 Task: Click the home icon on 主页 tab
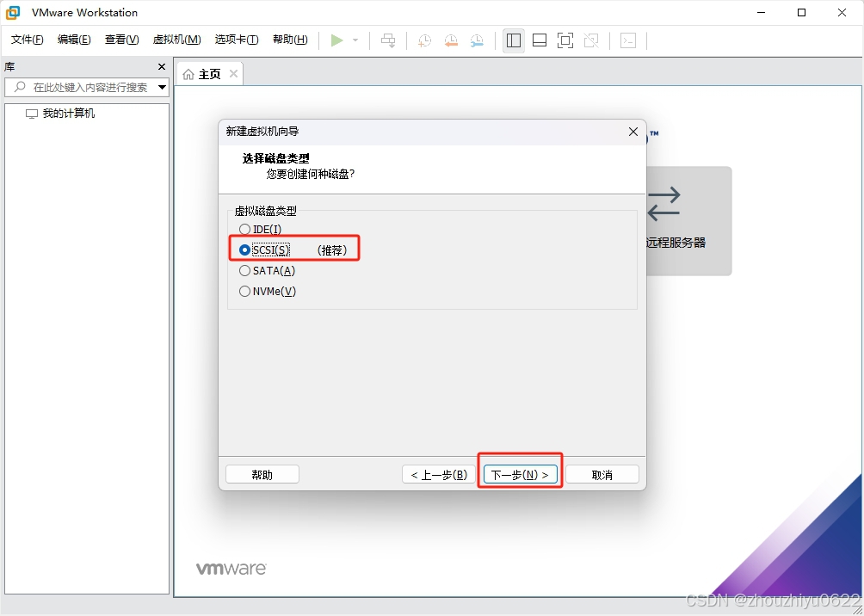188,74
